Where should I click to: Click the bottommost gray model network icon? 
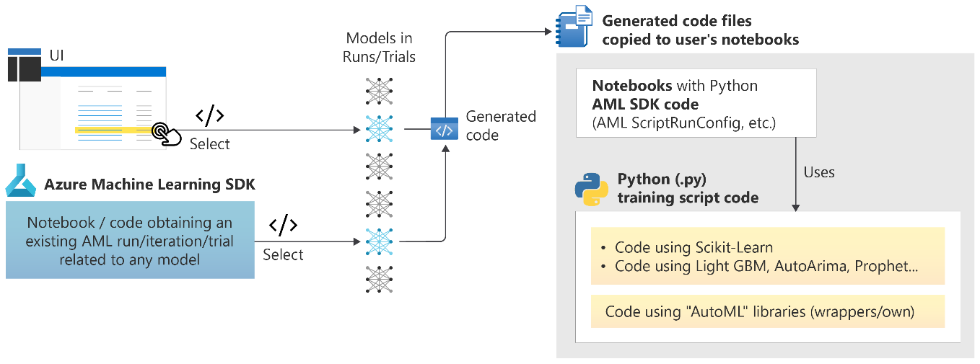click(x=378, y=279)
